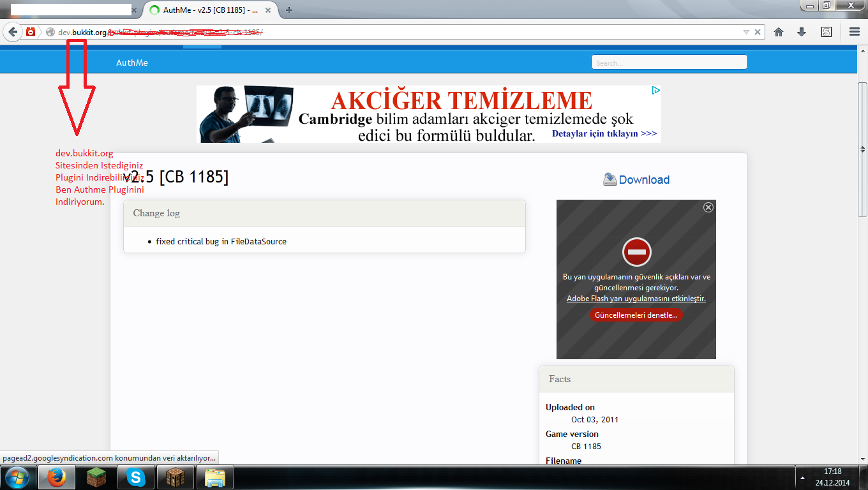Click the AuthMe link in the blue header

tap(132, 63)
